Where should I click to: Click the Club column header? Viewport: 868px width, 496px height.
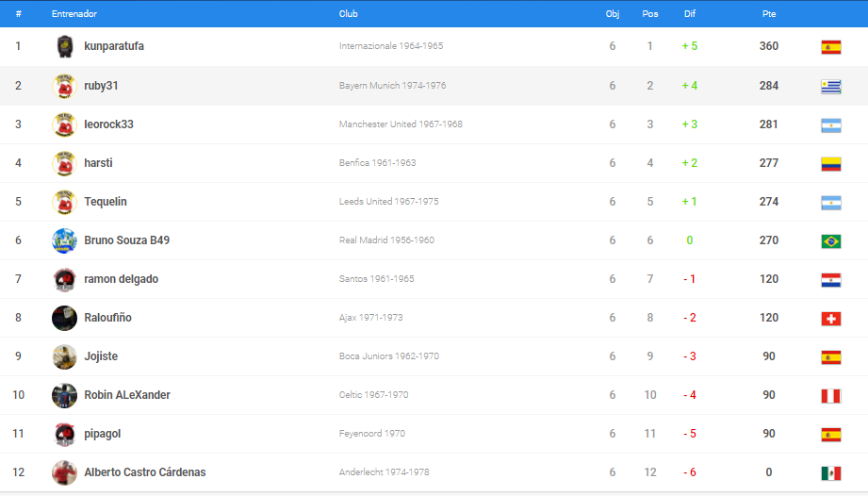(348, 14)
